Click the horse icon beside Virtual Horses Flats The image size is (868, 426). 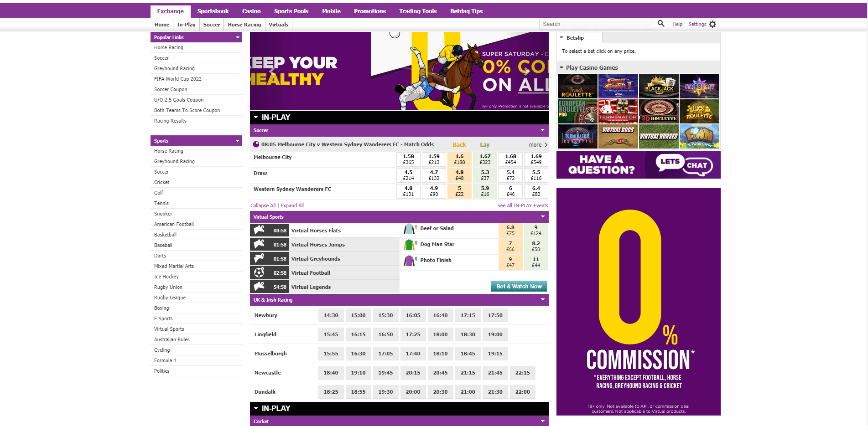pyautogui.click(x=259, y=230)
